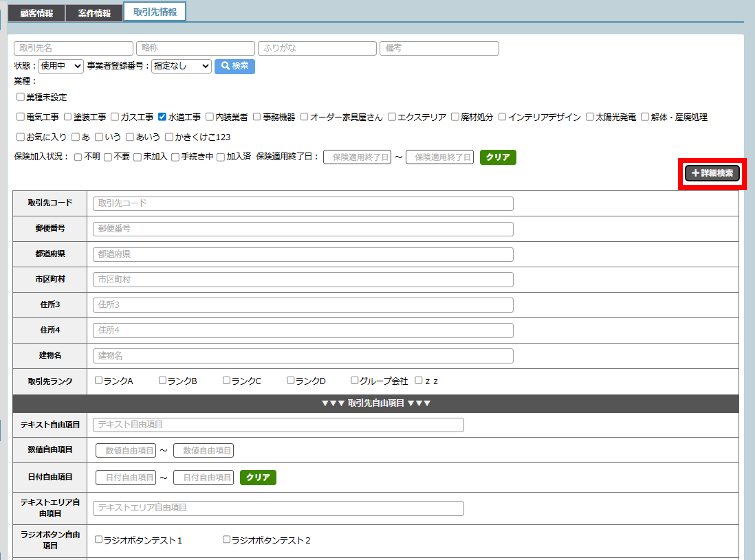755x560 pixels.
Task: Collapse the ▼▼▼ 取引先自由項目 section header
Action: tap(375, 403)
